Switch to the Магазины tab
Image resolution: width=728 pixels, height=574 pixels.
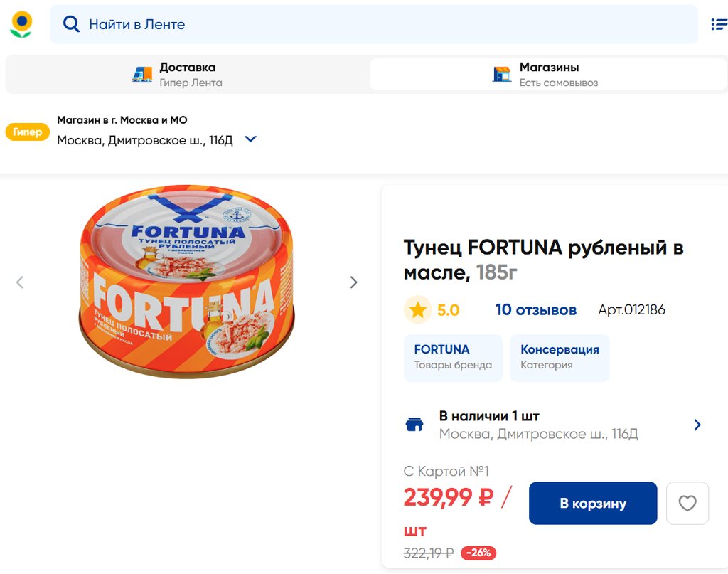(547, 74)
